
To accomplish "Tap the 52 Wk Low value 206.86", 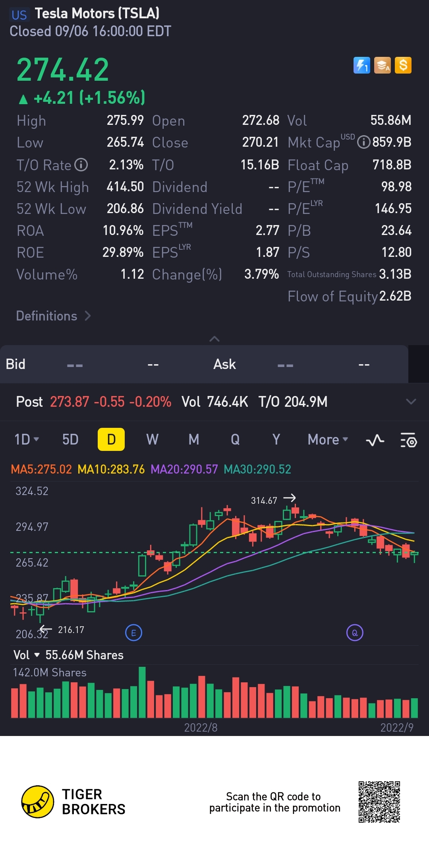I will [x=125, y=208].
